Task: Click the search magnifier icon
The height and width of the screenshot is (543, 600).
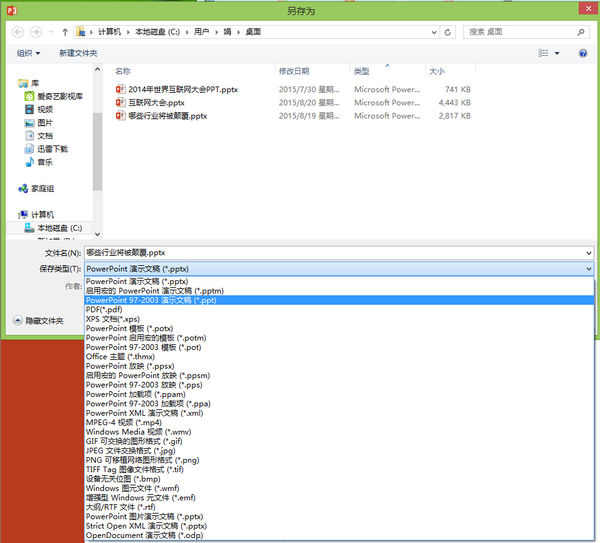Action: tap(581, 32)
